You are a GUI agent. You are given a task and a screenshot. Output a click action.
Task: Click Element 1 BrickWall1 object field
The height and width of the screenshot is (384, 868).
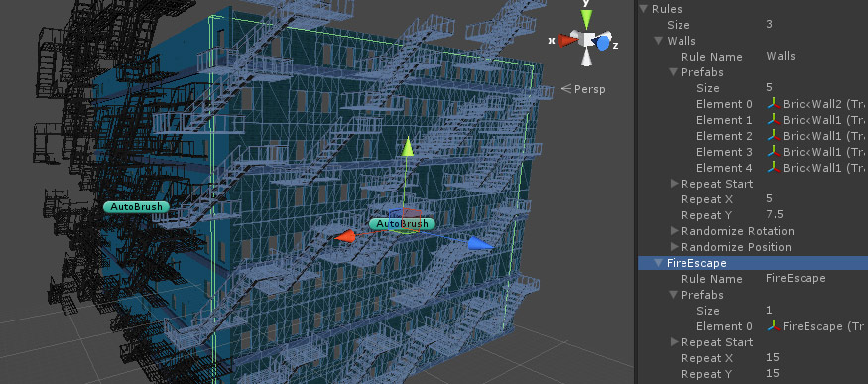click(816, 120)
